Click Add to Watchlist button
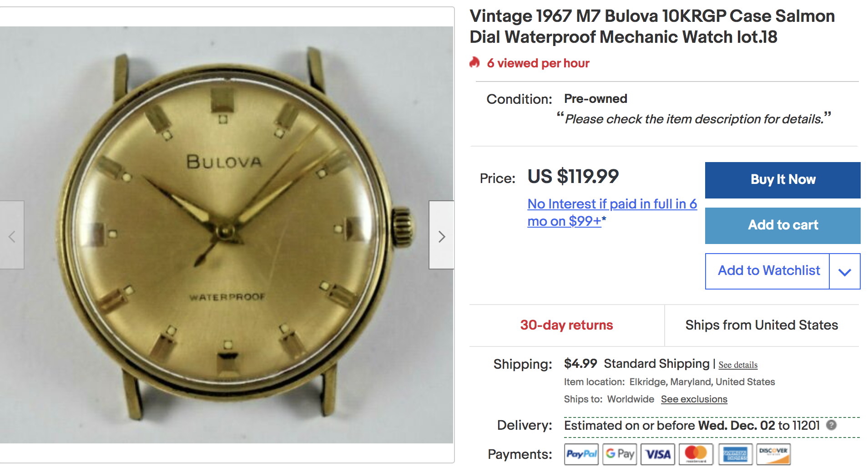868x468 pixels. tap(768, 271)
